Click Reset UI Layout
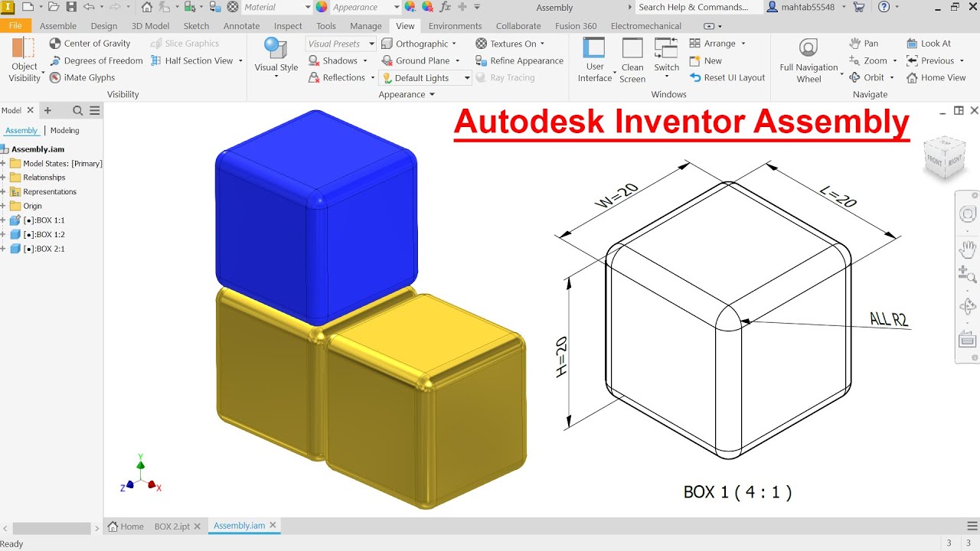The width and height of the screenshot is (980, 551). click(x=727, y=77)
